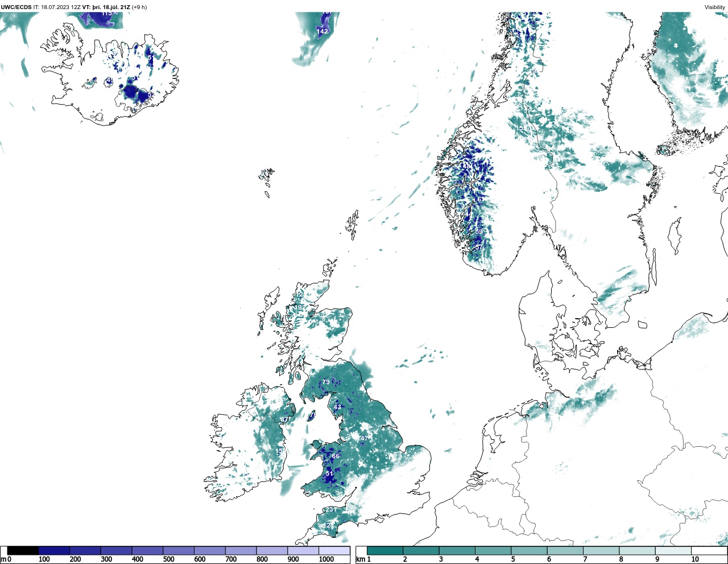Select the 400–500 m legend swatch
This screenshot has height=564, width=728.
click(147, 550)
